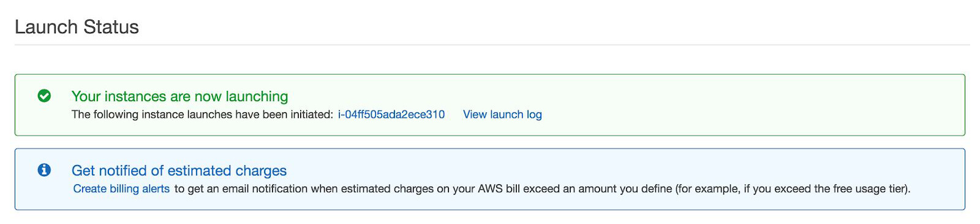Screen dimensions: 980x224
Task: Open the View launch log link
Action: click(502, 114)
